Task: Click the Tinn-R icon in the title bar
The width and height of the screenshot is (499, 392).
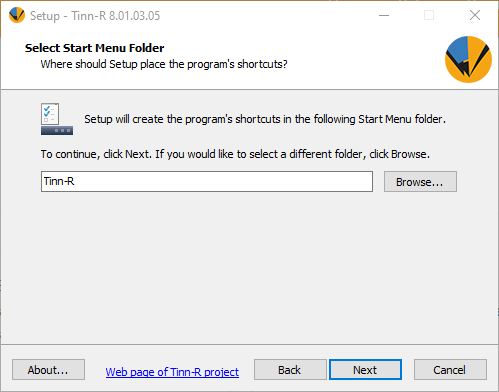Action: coord(17,15)
